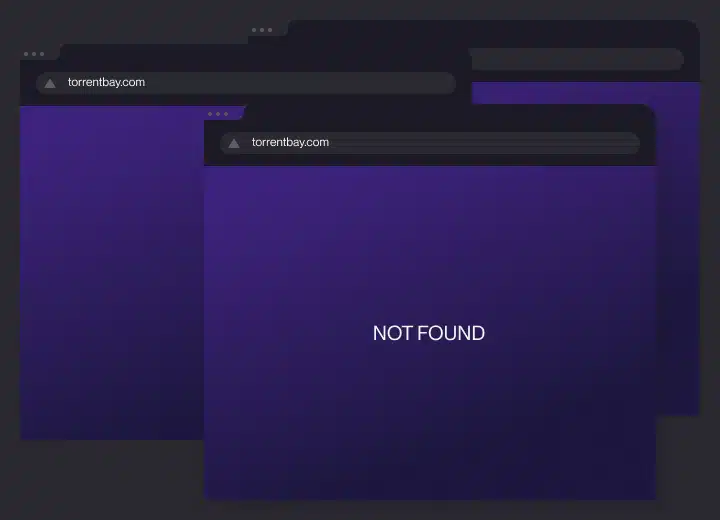Click the left window's warning triangle icon
720x520 pixels.
tap(50, 83)
